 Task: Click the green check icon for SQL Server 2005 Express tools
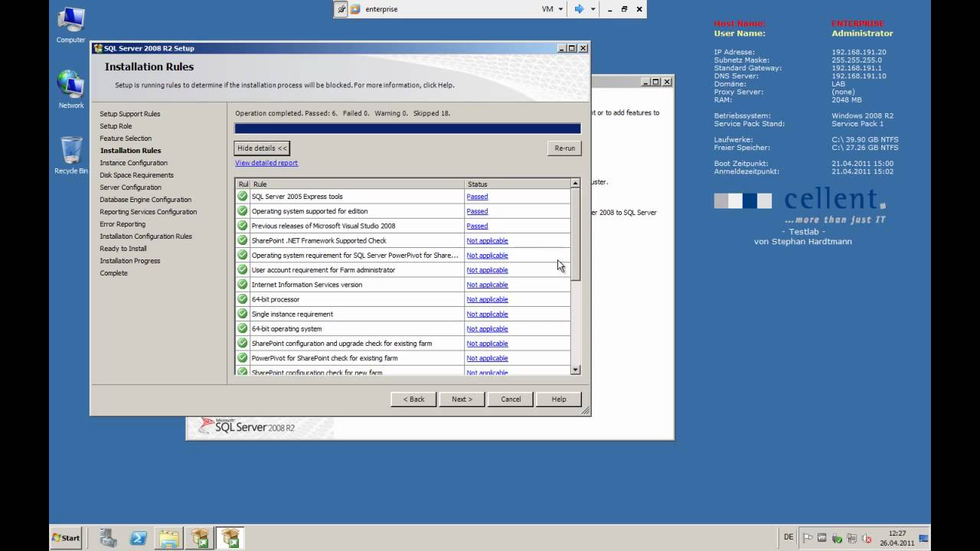(x=243, y=197)
